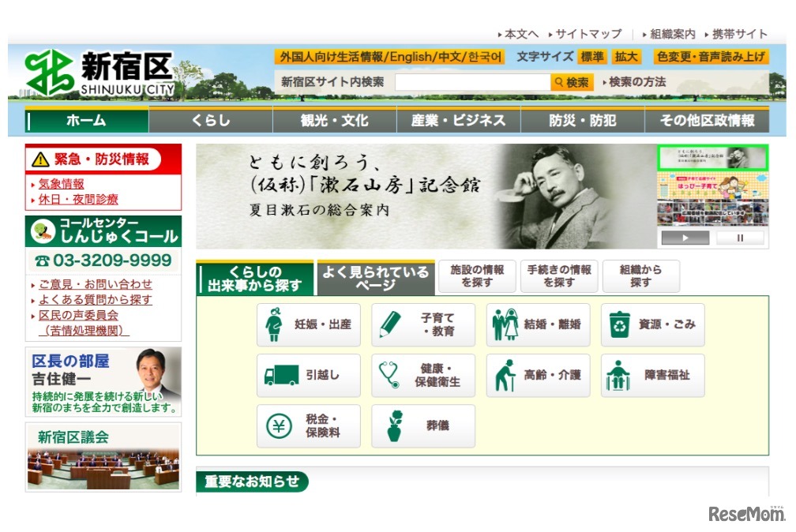The image size is (796, 532).
Task: Click the moving truck icon (引越し)
Action: click(x=281, y=376)
